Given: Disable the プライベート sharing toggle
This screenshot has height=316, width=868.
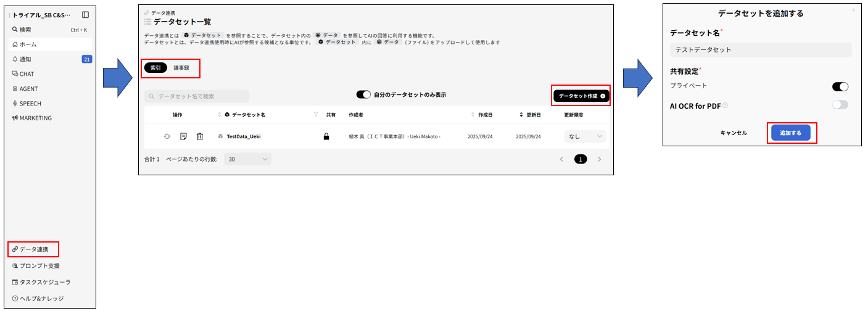Looking at the screenshot, I should point(840,86).
